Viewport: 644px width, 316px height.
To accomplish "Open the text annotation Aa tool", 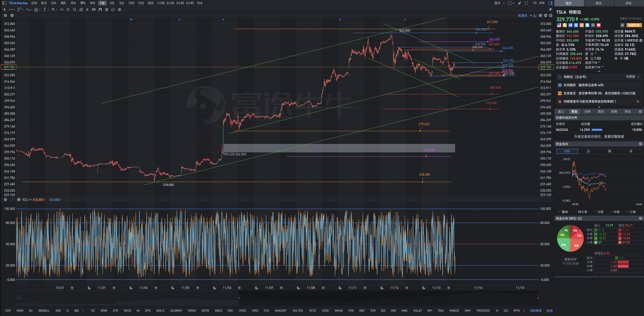I will tap(62, 9).
